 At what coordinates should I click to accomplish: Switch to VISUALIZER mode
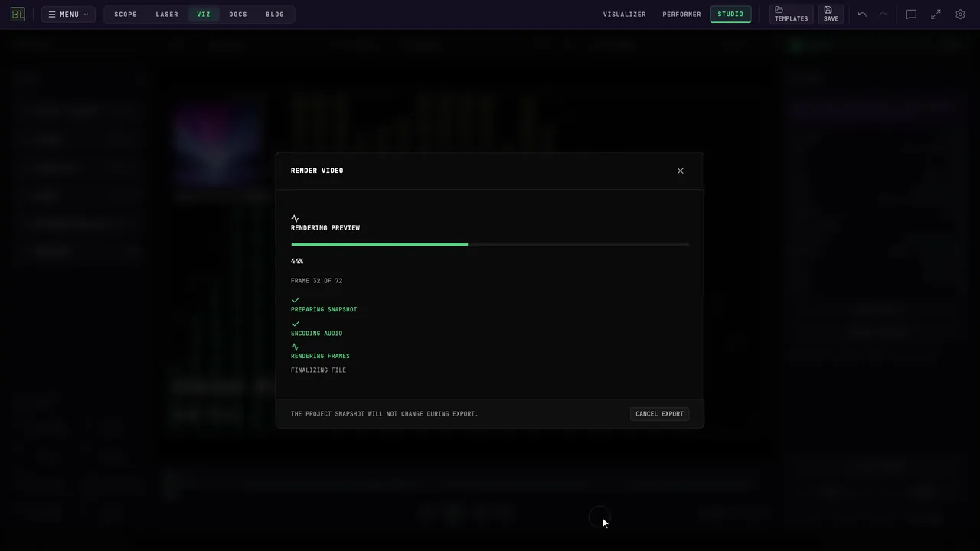click(x=625, y=15)
